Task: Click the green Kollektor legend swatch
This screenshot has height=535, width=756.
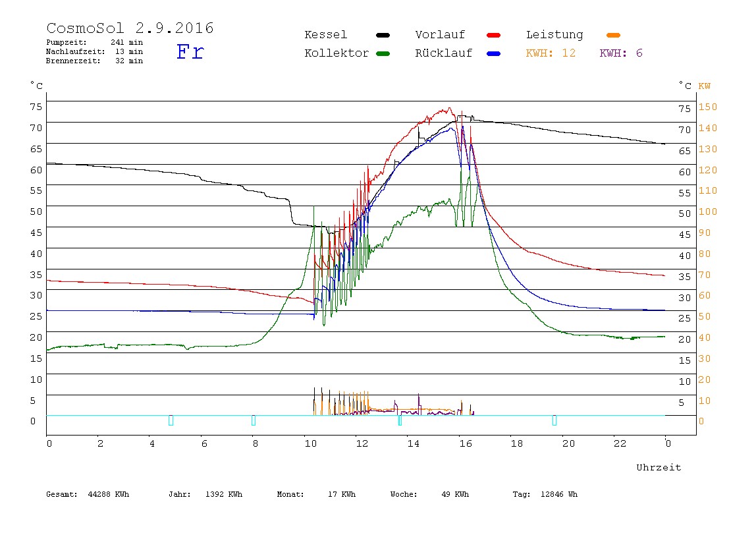Action: pos(383,53)
